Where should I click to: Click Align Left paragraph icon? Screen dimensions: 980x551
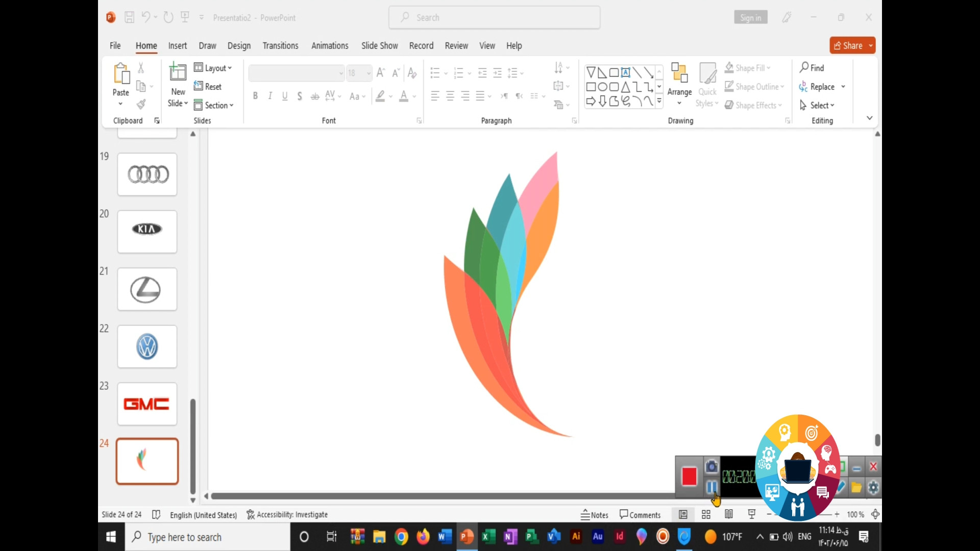pyautogui.click(x=435, y=96)
